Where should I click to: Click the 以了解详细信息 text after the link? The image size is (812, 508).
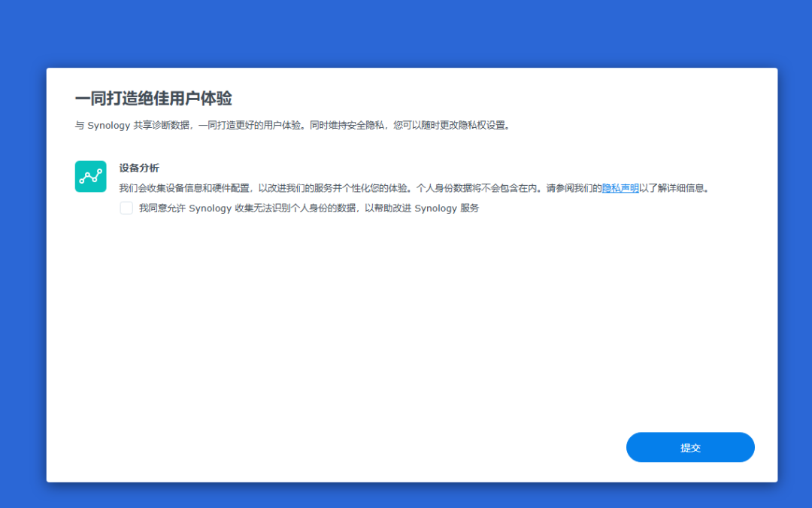coord(674,189)
